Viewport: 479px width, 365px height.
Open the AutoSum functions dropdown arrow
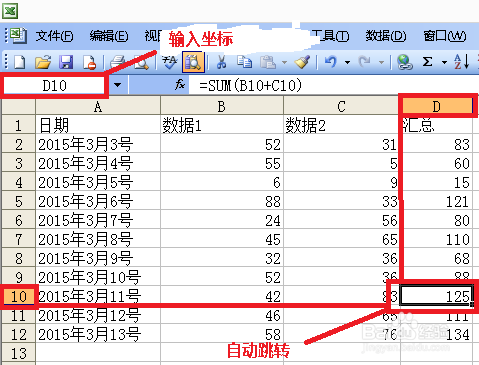tap(444, 62)
